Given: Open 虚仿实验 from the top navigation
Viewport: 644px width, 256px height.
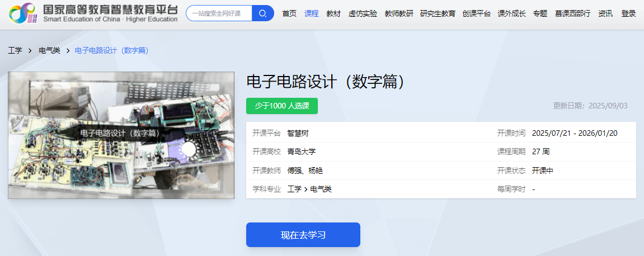Looking at the screenshot, I should [x=363, y=13].
